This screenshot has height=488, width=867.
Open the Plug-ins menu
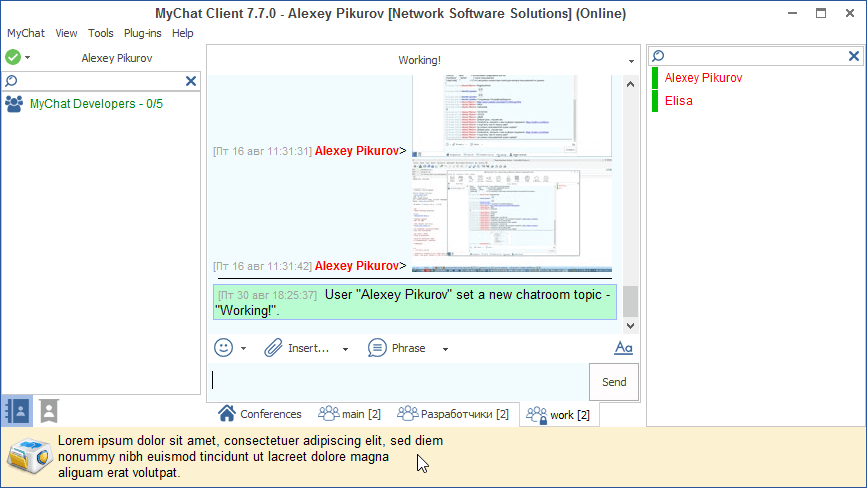tap(143, 33)
